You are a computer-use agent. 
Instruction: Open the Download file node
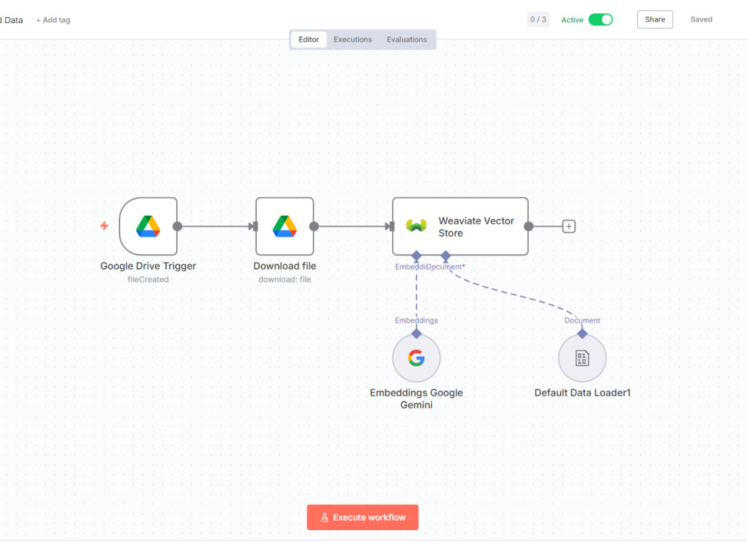tap(285, 226)
